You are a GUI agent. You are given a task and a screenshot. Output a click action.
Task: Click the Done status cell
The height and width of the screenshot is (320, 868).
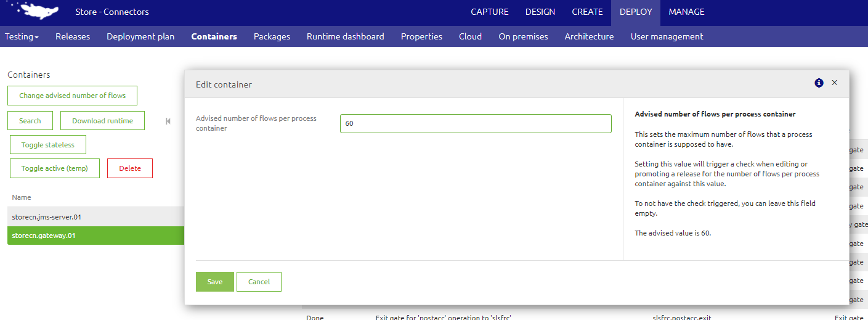[315, 318]
